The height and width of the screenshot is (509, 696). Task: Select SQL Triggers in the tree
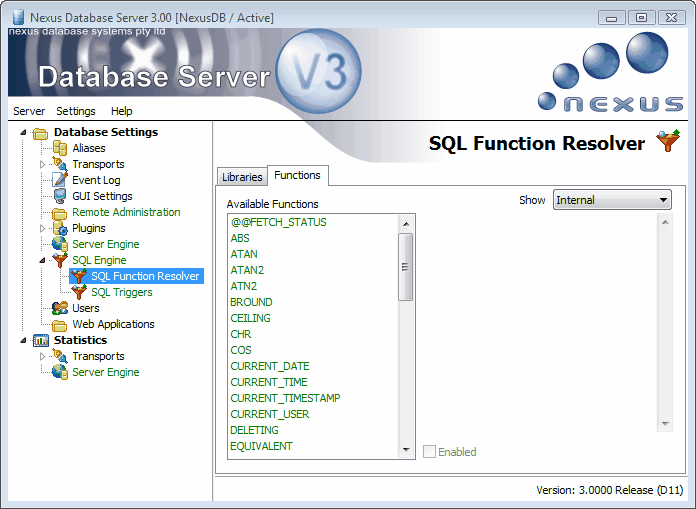[122, 292]
